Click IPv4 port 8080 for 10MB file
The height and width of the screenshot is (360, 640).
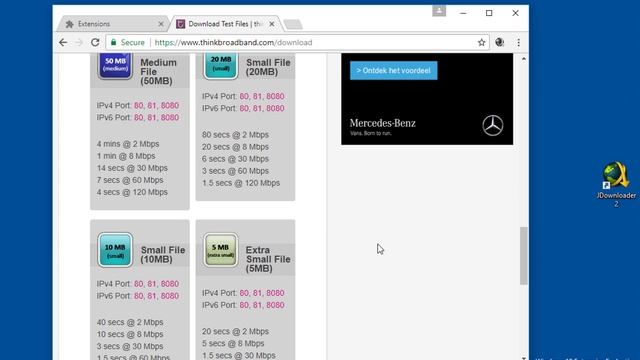[x=170, y=284]
